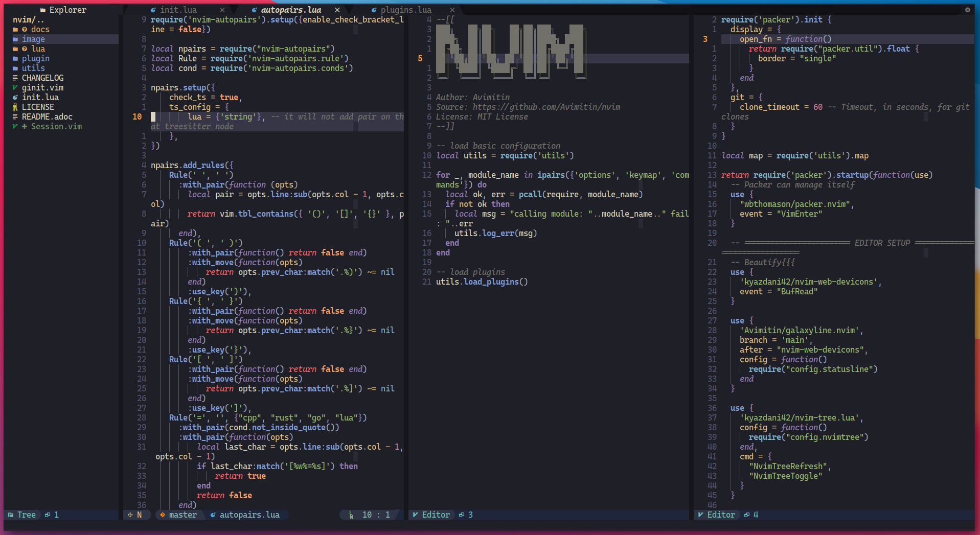Click the Editor label in window 3 status line
The image size is (980, 535).
pos(436,515)
